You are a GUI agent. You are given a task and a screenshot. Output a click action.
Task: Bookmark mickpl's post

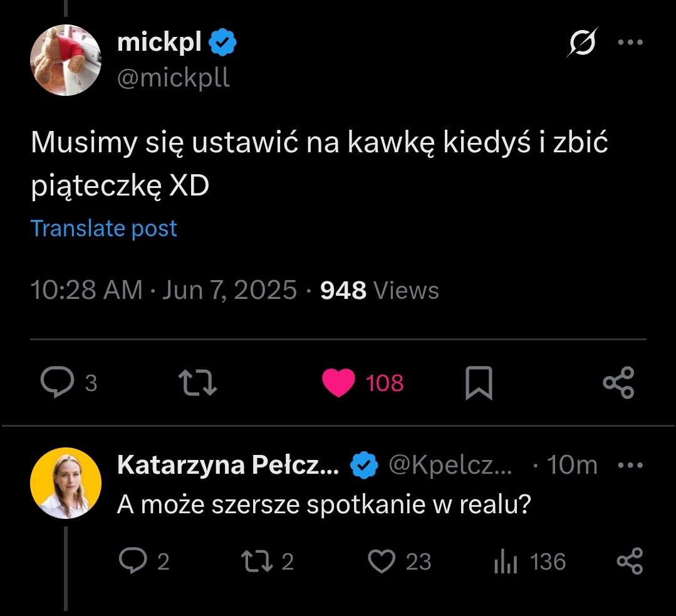click(x=479, y=383)
